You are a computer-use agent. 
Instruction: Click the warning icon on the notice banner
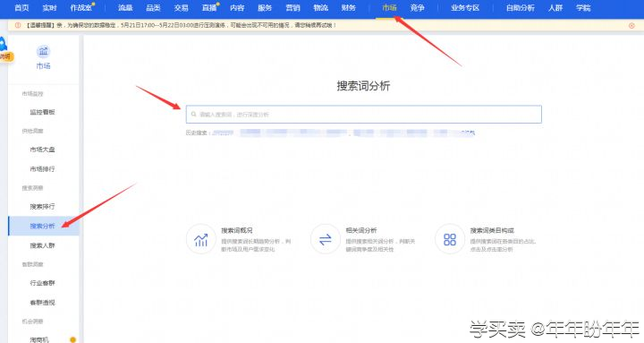(18, 25)
